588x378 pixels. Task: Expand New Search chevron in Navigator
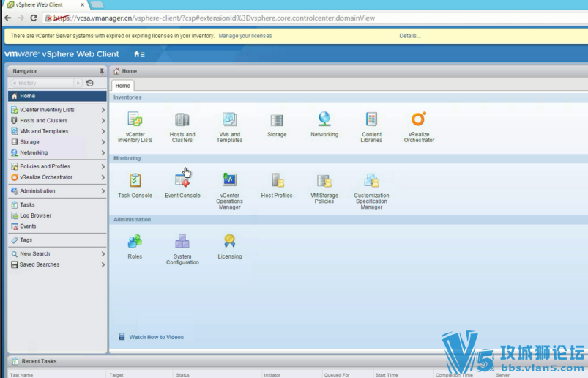[x=103, y=254]
